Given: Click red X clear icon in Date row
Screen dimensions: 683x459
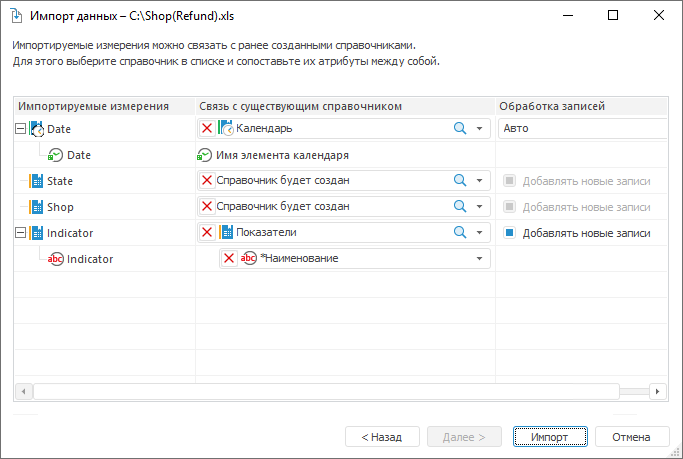Looking at the screenshot, I should click(207, 128).
